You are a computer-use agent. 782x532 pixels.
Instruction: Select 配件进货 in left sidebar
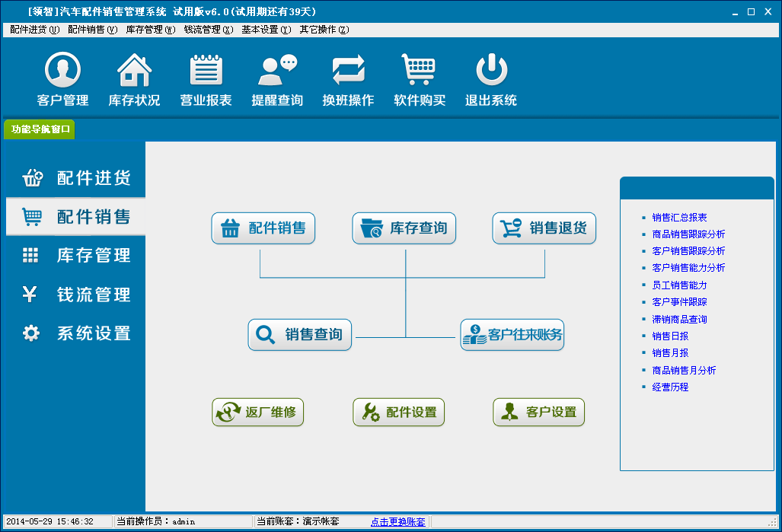pyautogui.click(x=76, y=178)
